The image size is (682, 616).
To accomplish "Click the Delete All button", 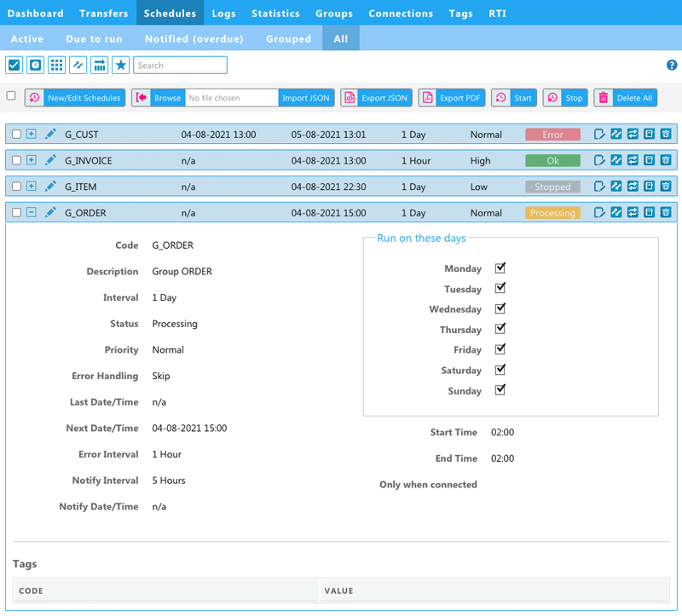I will tap(626, 97).
